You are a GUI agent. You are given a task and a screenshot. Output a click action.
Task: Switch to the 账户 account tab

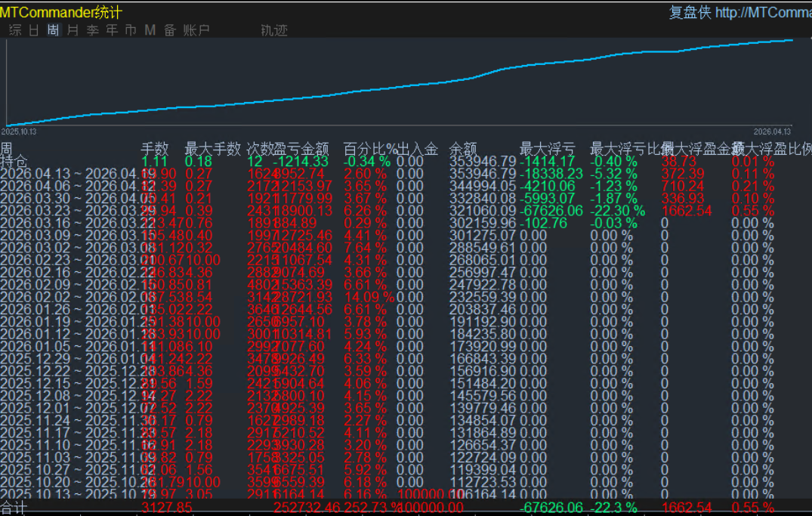click(x=196, y=30)
